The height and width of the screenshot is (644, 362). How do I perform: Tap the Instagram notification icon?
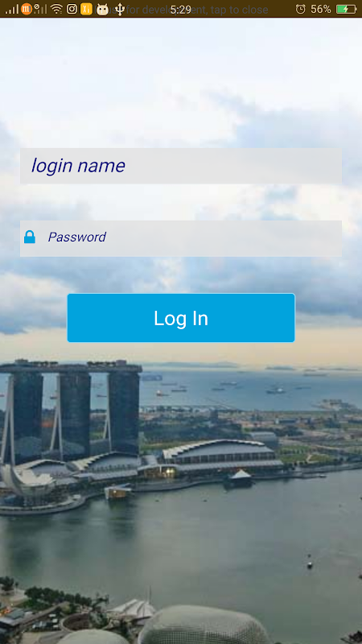pos(72,9)
